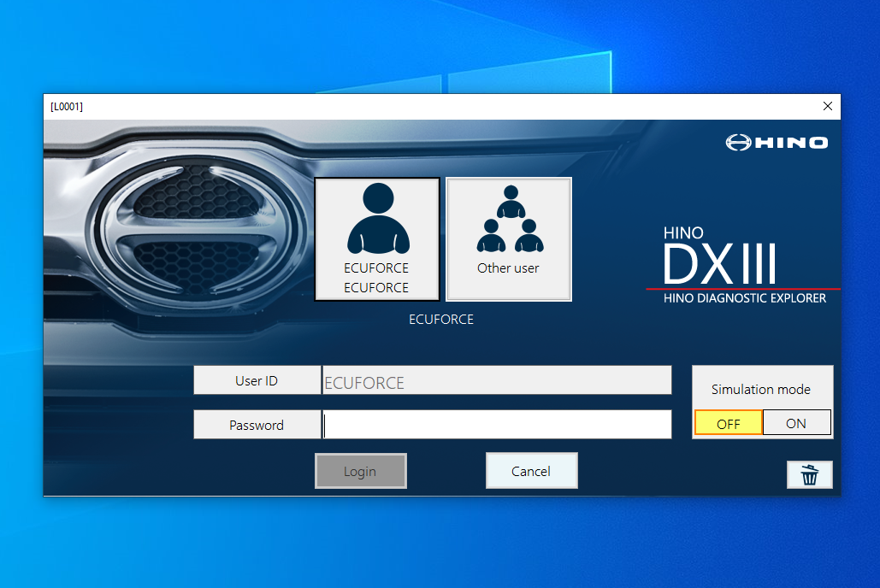Click the HINO logo at top right
Image resolution: width=880 pixels, height=588 pixels.
pos(777,143)
